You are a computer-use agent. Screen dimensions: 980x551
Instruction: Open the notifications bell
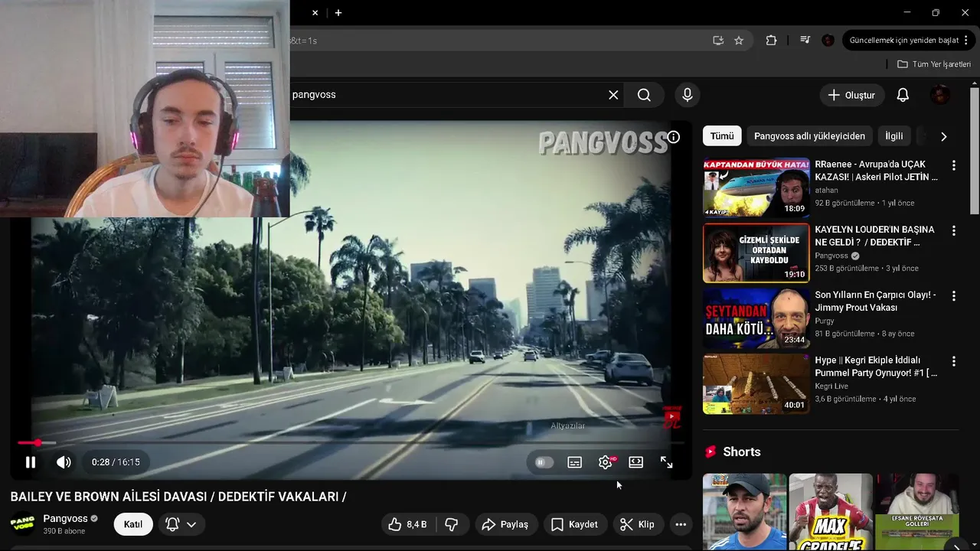(903, 95)
